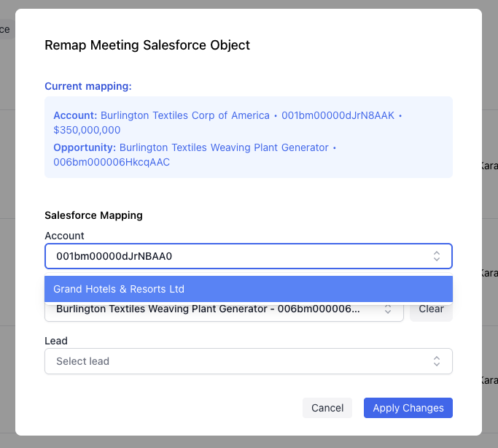Click the Lead dropdown chevron icon

436,361
